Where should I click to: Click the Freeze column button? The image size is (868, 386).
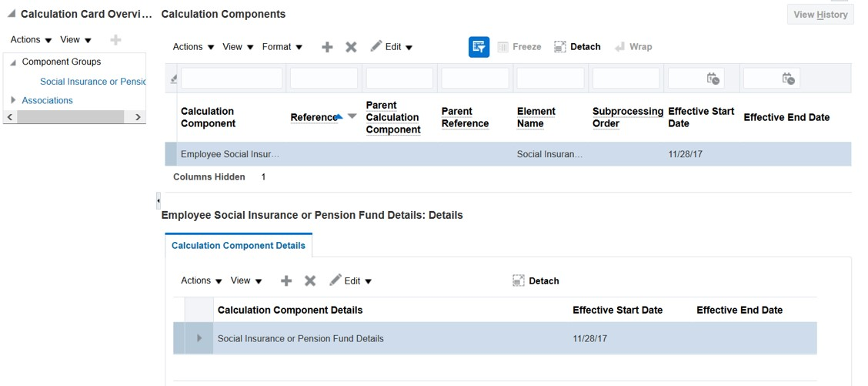[519, 47]
